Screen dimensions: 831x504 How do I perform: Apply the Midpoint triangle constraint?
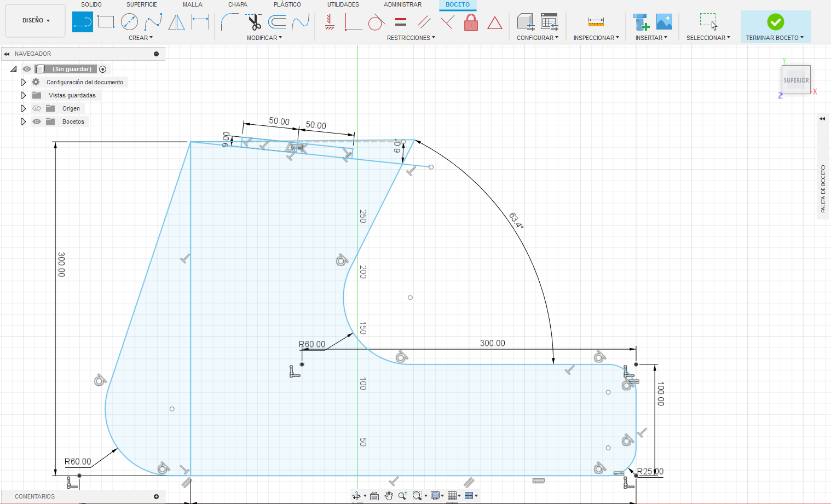tap(495, 22)
